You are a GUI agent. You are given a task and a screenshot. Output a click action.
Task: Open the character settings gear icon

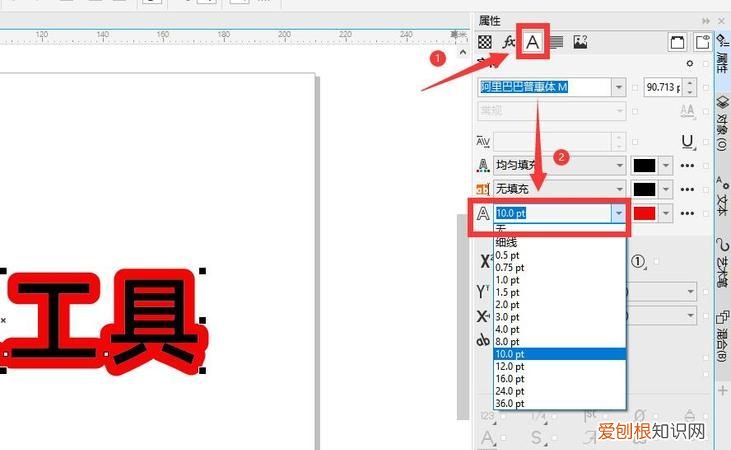click(x=690, y=63)
